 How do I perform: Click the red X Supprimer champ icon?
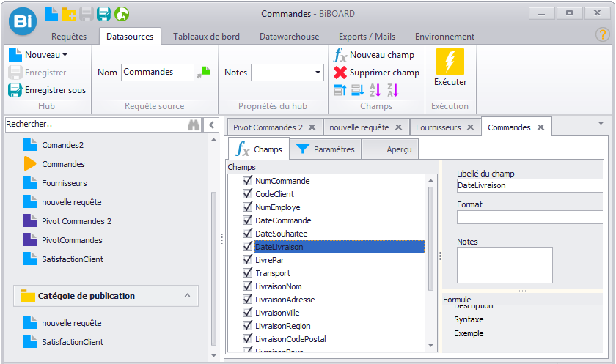tap(340, 73)
